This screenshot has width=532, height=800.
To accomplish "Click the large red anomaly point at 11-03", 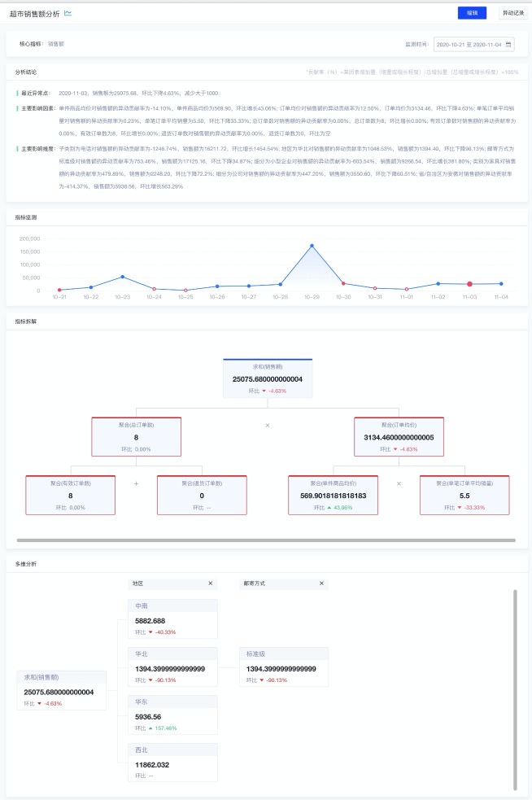I will [x=469, y=284].
